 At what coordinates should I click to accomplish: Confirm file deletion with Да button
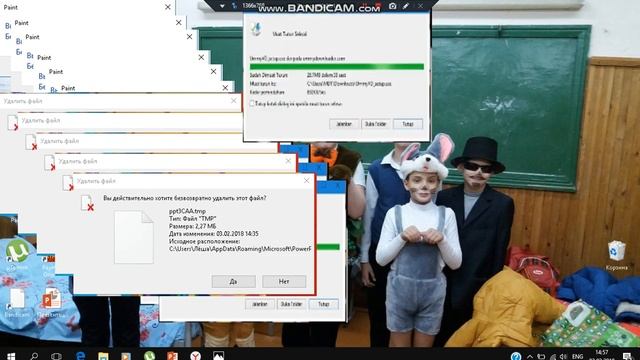pos(233,281)
